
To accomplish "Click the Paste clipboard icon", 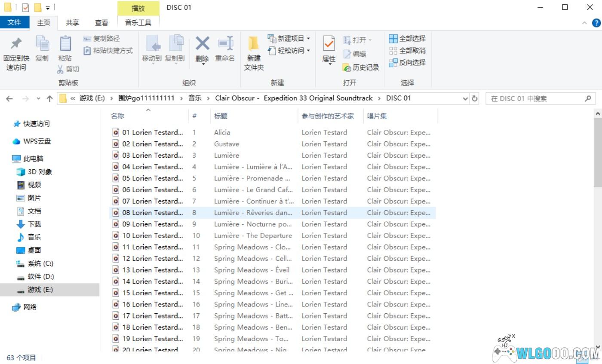I will 65,44.
